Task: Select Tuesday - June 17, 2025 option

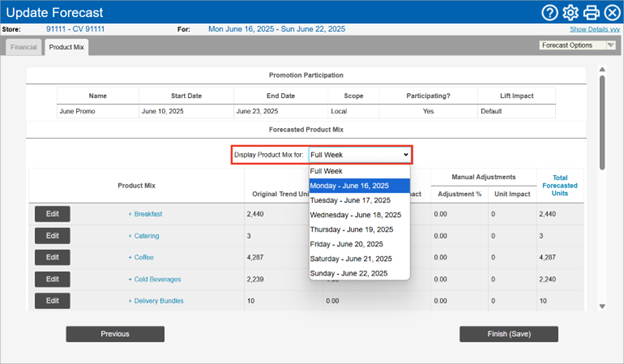Action: click(359, 200)
